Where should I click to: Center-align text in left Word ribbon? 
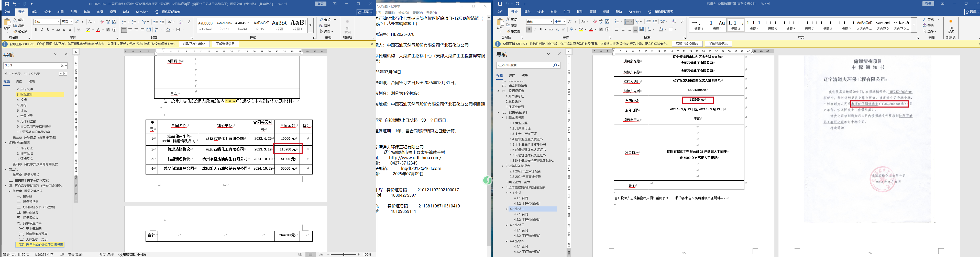[130, 30]
